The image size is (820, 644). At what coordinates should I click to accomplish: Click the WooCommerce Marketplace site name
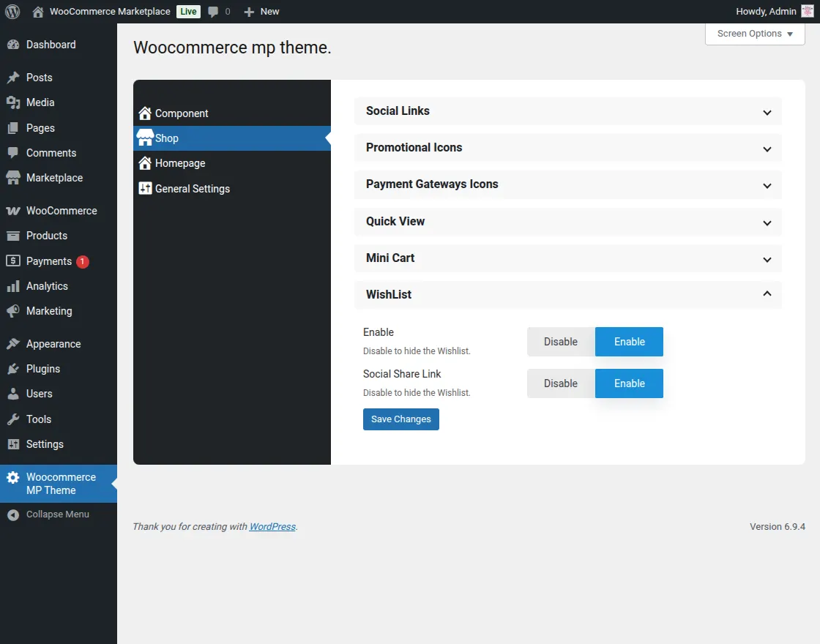pyautogui.click(x=110, y=12)
